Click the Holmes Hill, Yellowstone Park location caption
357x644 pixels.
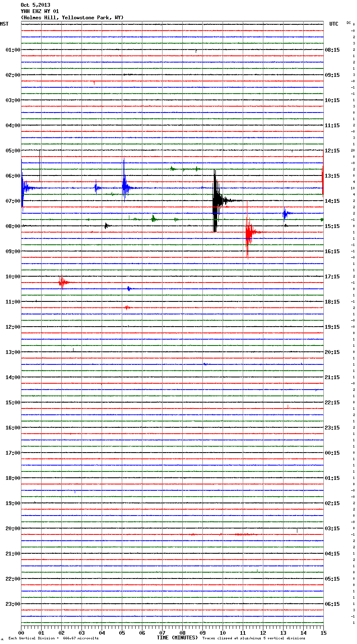pos(72,18)
